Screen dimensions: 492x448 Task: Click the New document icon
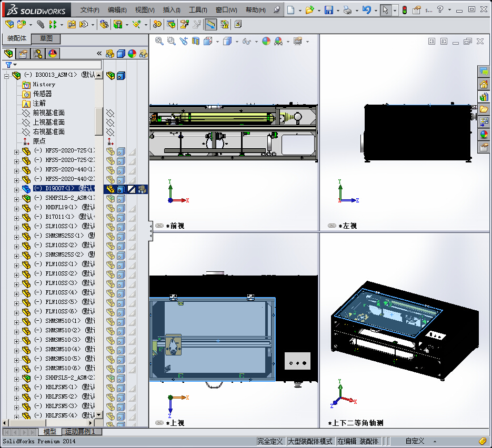tap(291, 10)
